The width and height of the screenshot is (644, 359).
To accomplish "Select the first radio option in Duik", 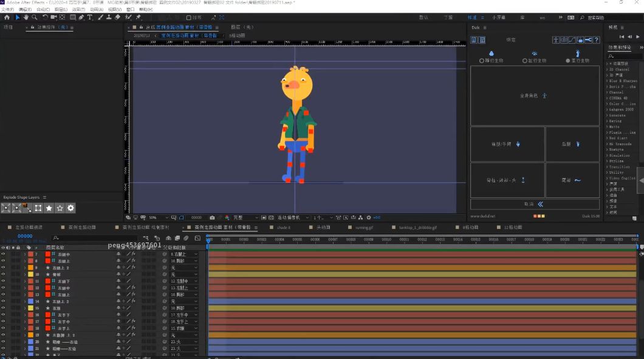I will 482,61.
